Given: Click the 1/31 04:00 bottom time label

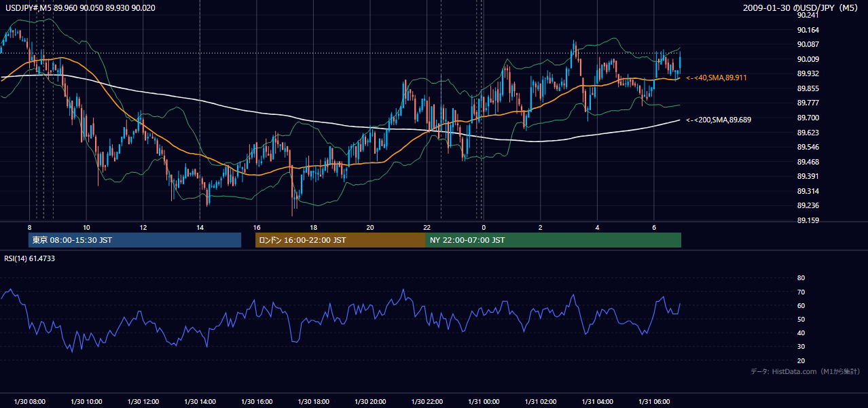Looking at the screenshot, I should [x=597, y=402].
